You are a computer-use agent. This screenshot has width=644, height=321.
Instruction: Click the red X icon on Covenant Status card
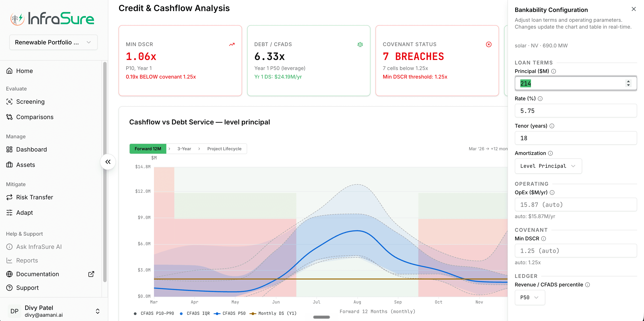tap(489, 45)
